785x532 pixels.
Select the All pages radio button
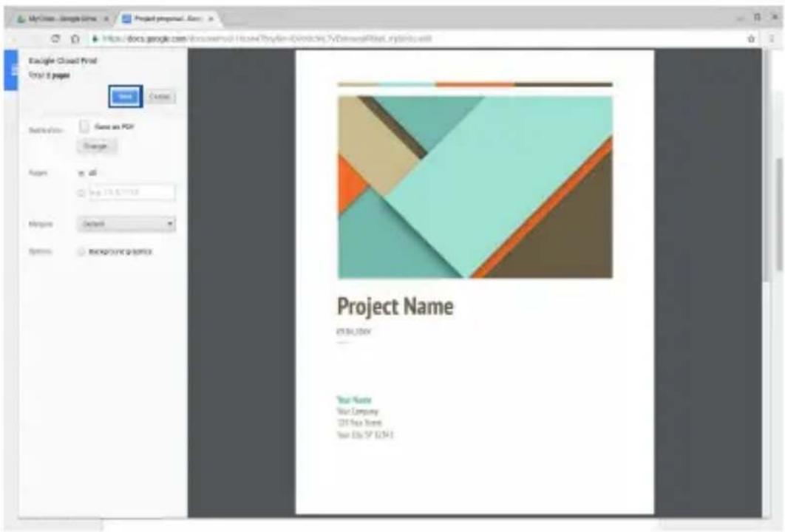pyautogui.click(x=81, y=173)
